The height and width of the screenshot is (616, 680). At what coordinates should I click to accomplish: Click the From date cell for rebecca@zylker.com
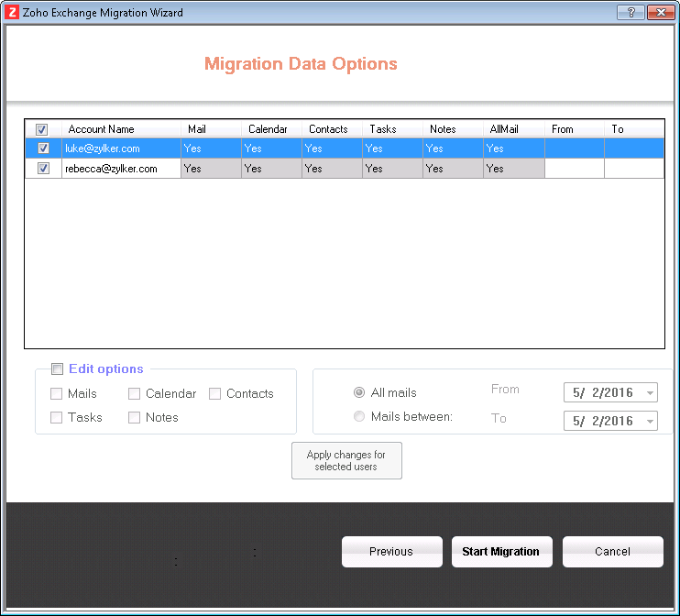point(574,169)
